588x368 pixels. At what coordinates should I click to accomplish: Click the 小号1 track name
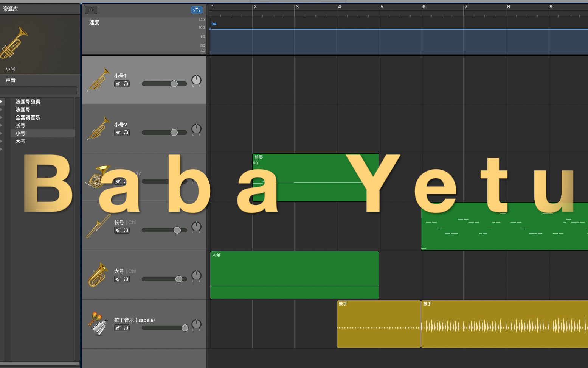(120, 76)
